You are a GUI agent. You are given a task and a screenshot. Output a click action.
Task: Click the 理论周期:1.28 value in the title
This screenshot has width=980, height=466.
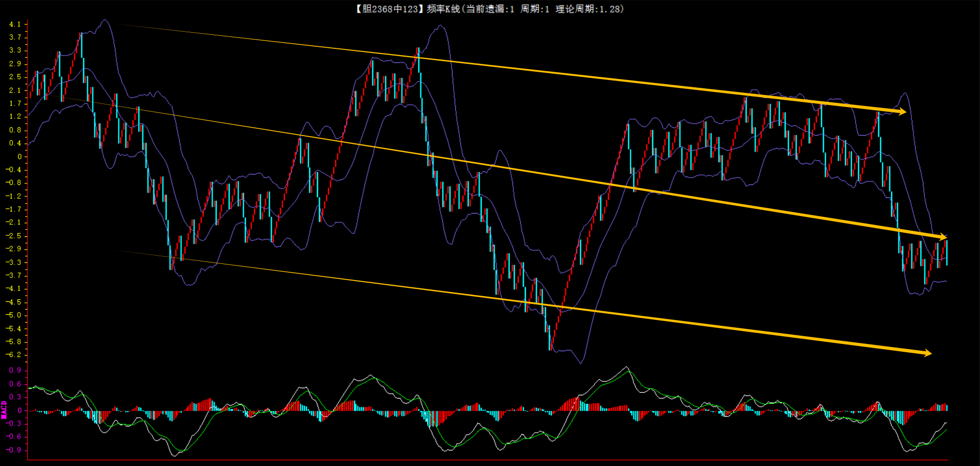tap(589, 9)
